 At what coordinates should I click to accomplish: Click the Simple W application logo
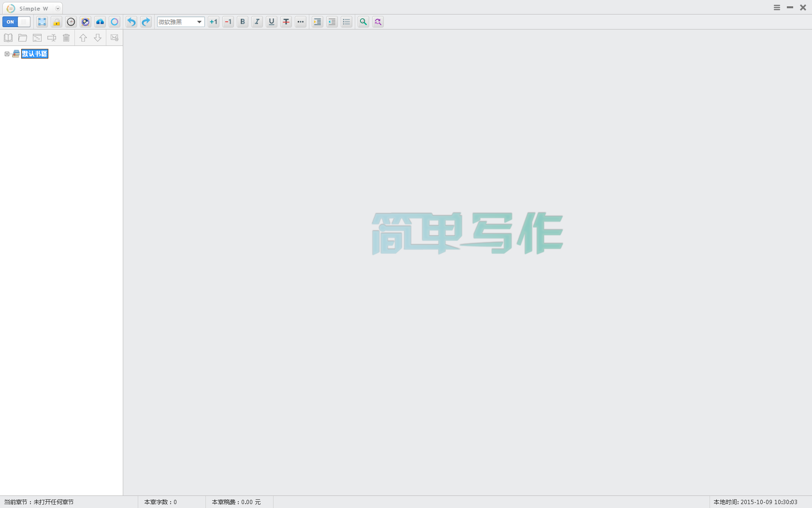[11, 8]
